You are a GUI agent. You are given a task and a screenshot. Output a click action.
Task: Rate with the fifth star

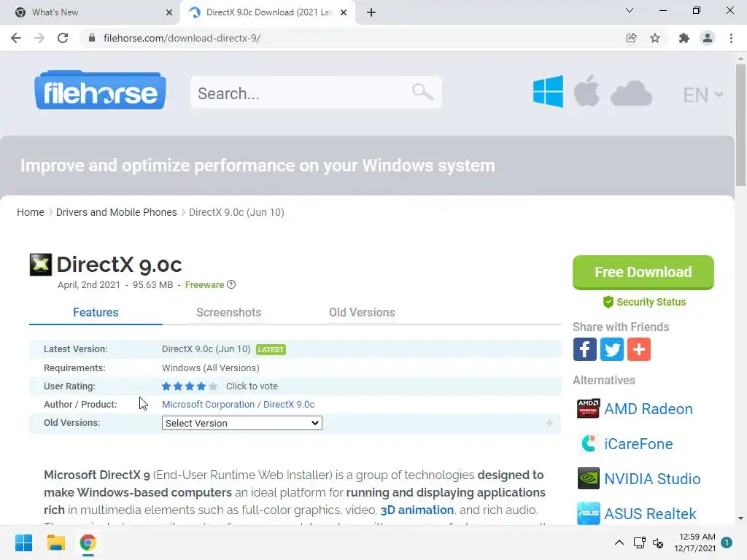tap(213, 386)
